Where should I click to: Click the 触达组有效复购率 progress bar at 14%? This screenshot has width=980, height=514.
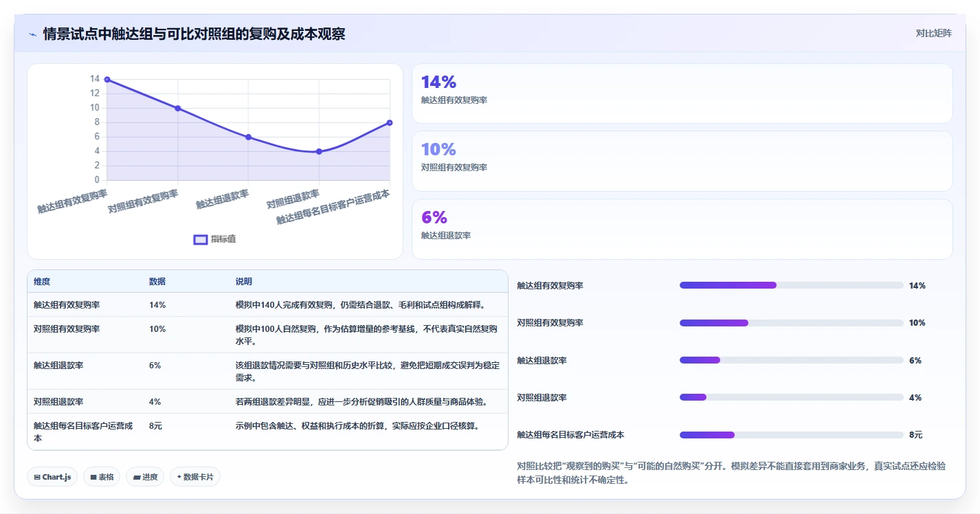point(791,285)
